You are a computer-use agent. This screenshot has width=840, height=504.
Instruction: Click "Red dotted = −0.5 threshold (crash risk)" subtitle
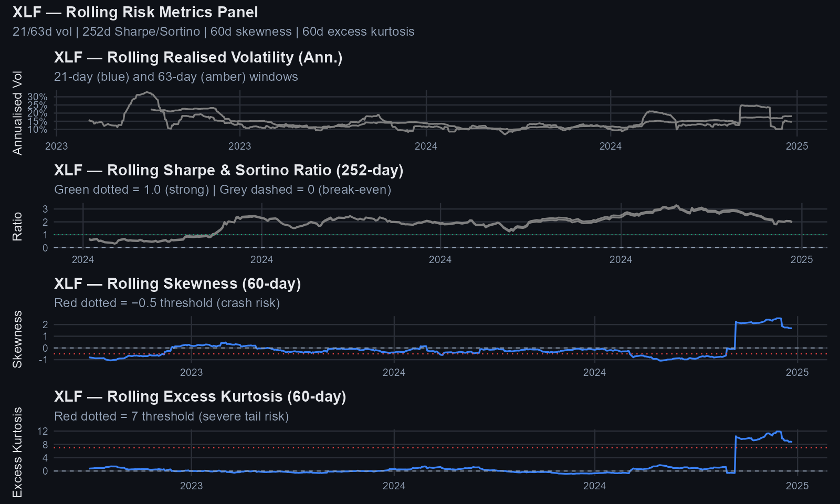(x=167, y=303)
